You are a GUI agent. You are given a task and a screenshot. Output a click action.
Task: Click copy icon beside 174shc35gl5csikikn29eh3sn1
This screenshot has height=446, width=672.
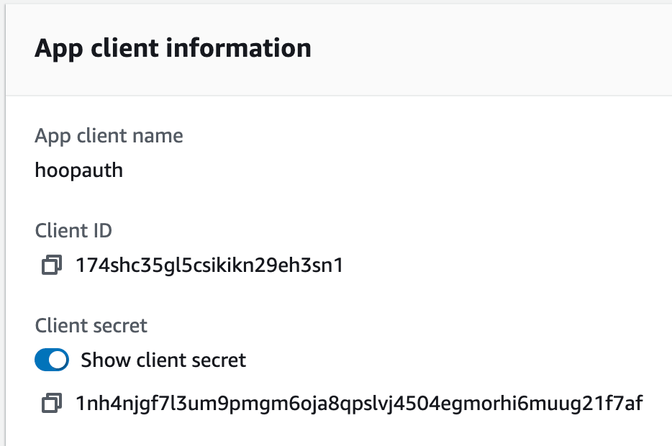pyautogui.click(x=51, y=265)
